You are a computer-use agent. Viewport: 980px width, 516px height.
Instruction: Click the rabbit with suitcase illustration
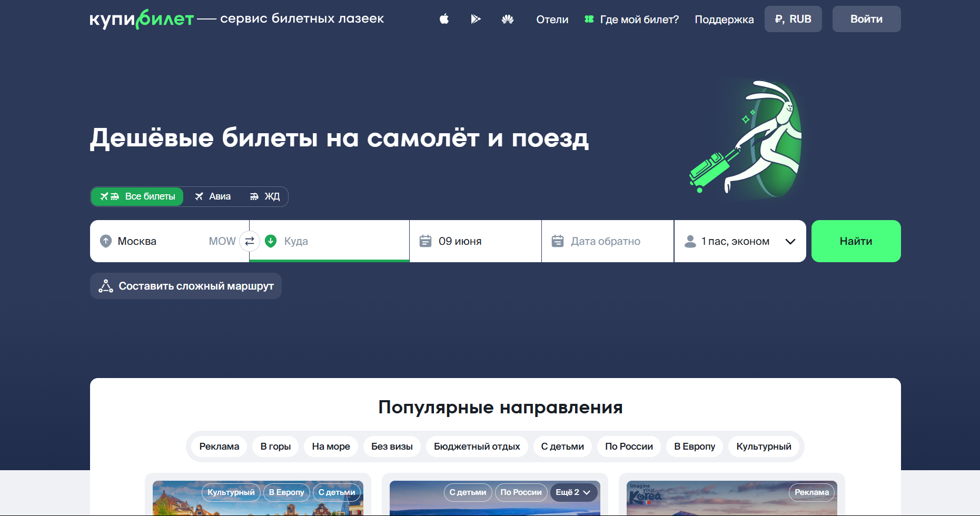coord(746,138)
